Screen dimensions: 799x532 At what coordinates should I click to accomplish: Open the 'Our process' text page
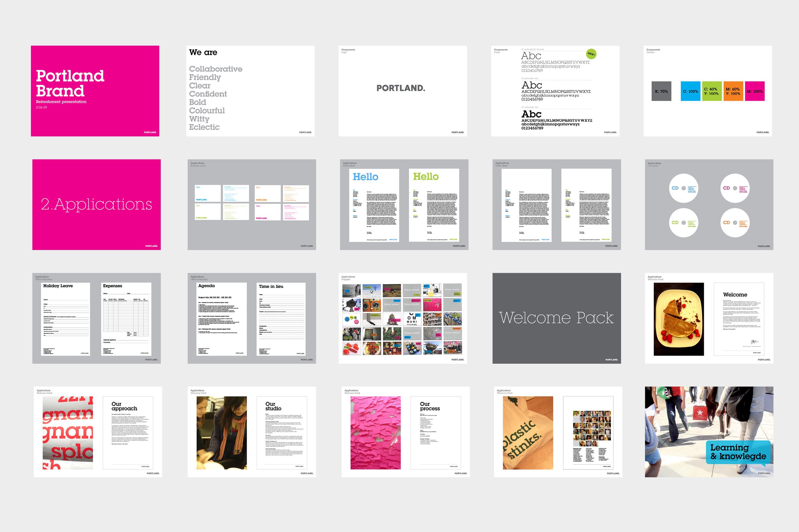(436, 433)
